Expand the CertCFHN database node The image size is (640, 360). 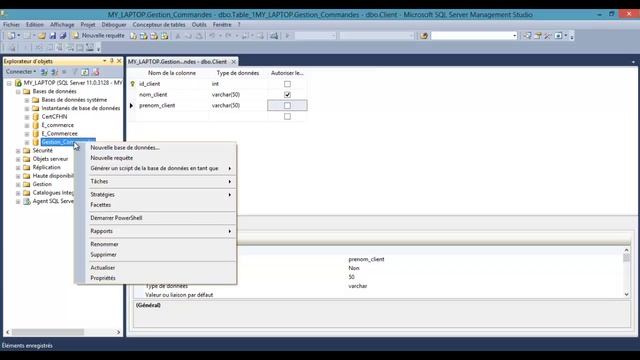pyautogui.click(x=27, y=117)
